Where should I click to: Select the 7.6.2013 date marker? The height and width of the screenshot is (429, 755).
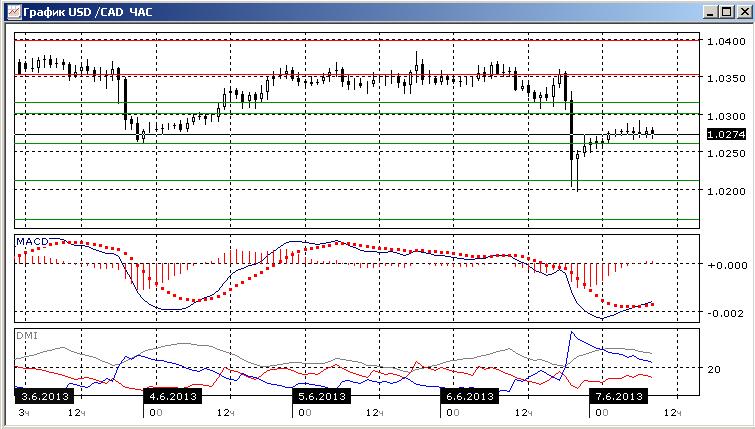click(x=619, y=397)
